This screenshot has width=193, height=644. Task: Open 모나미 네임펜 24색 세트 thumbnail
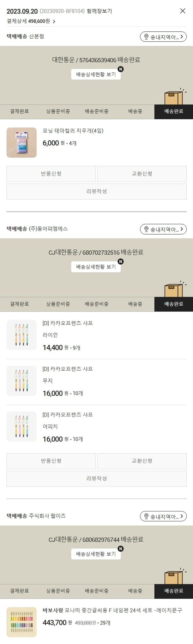tap(22, 622)
